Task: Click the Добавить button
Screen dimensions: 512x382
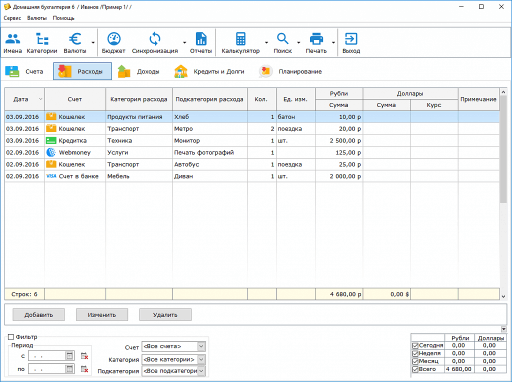Action: click(x=39, y=315)
